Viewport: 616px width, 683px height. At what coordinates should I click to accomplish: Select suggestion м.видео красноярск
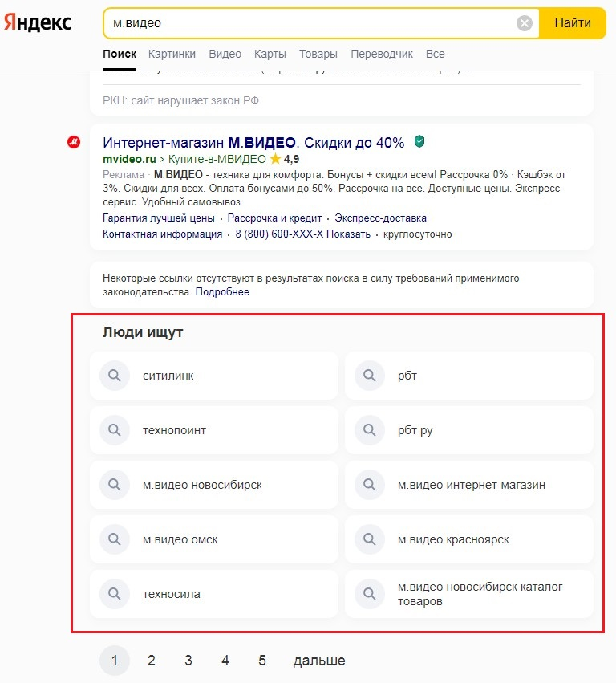[x=453, y=539]
